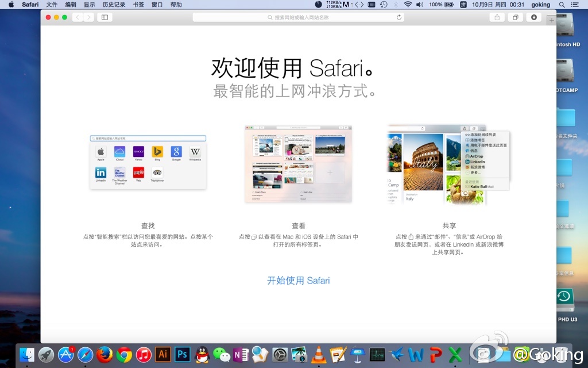The image size is (588, 368).
Task: Open Pages from the Dock
Action: point(338,354)
